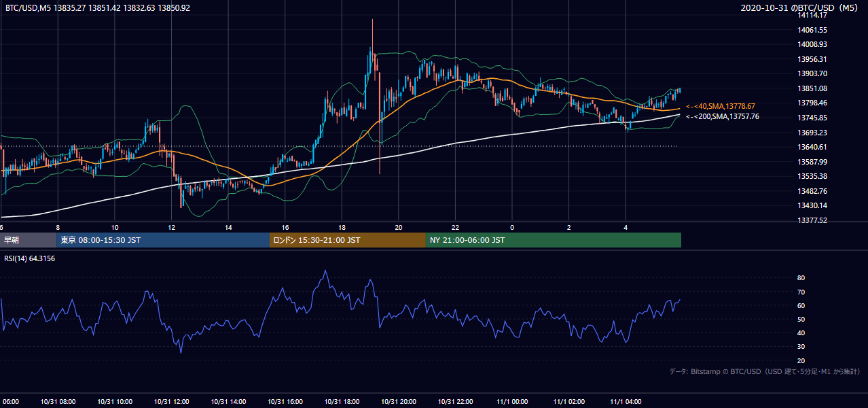Click the 東京 08:00-15:30 JST session bar
868x408 pixels.
pos(163,240)
